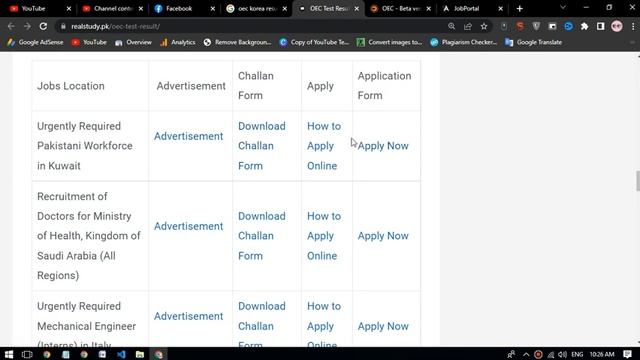Screen dimensions: 640x360
Task: Open the orange S extension
Action: tap(520, 26)
